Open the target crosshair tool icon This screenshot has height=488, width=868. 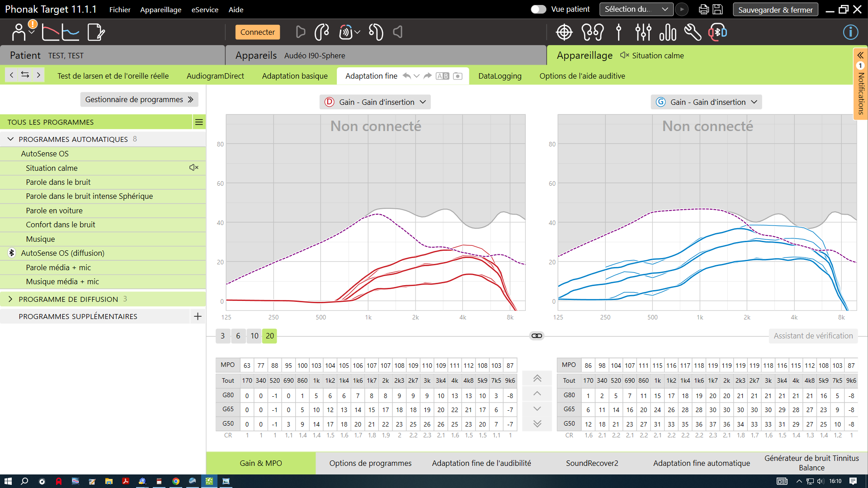[x=564, y=32]
